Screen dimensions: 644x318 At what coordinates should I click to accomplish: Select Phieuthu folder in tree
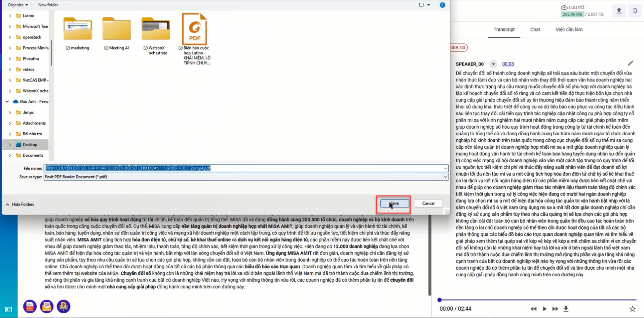[31, 59]
